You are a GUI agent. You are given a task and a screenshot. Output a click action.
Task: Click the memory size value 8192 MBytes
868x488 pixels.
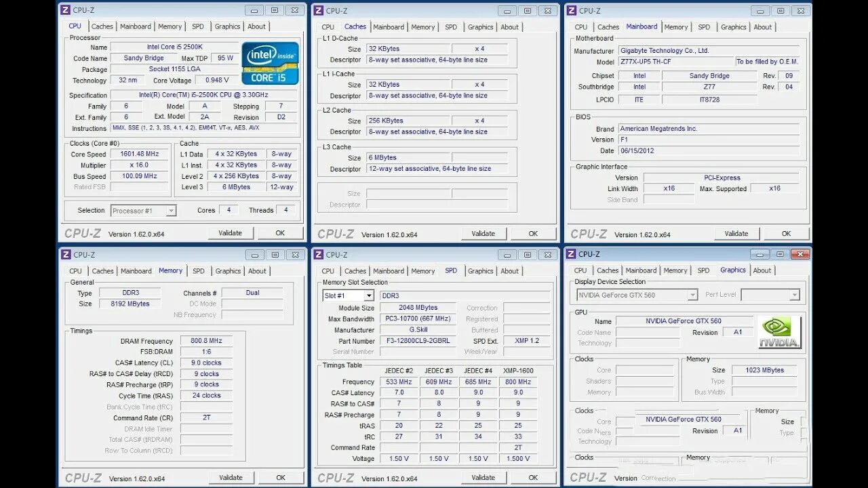click(130, 304)
